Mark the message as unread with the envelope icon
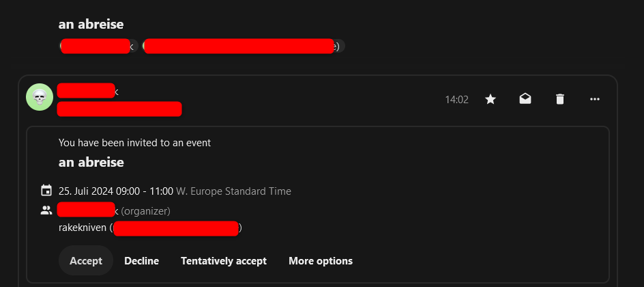This screenshot has width=644, height=287. (x=525, y=99)
